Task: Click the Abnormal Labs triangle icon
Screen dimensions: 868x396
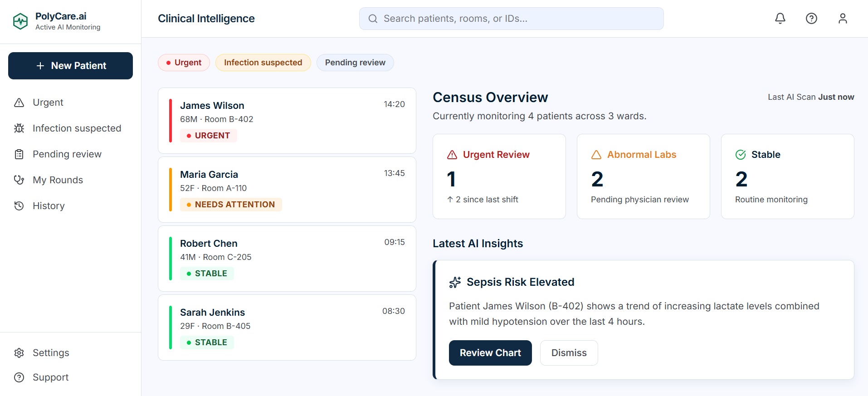Action: click(x=596, y=155)
